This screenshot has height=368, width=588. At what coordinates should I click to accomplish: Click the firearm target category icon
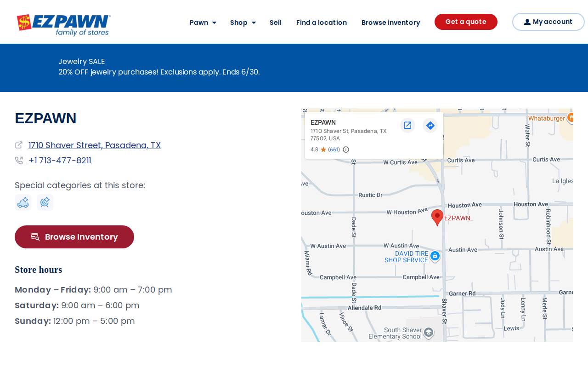click(x=45, y=202)
